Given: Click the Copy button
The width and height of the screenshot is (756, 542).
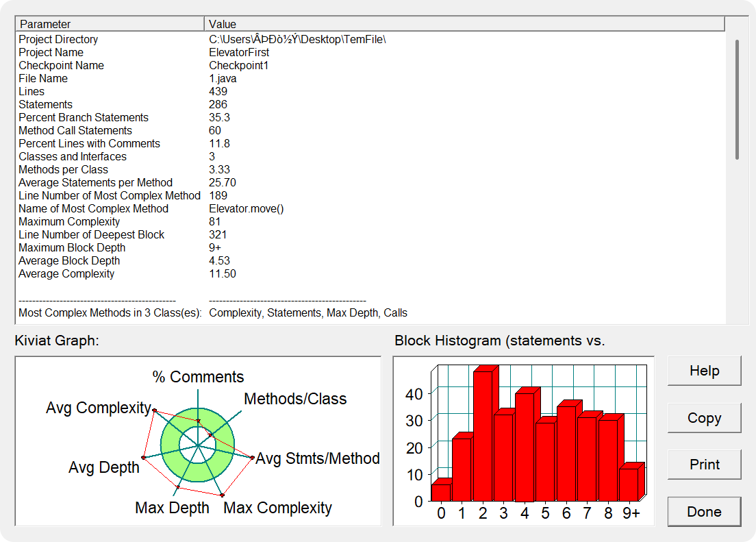Looking at the screenshot, I should 704,418.
